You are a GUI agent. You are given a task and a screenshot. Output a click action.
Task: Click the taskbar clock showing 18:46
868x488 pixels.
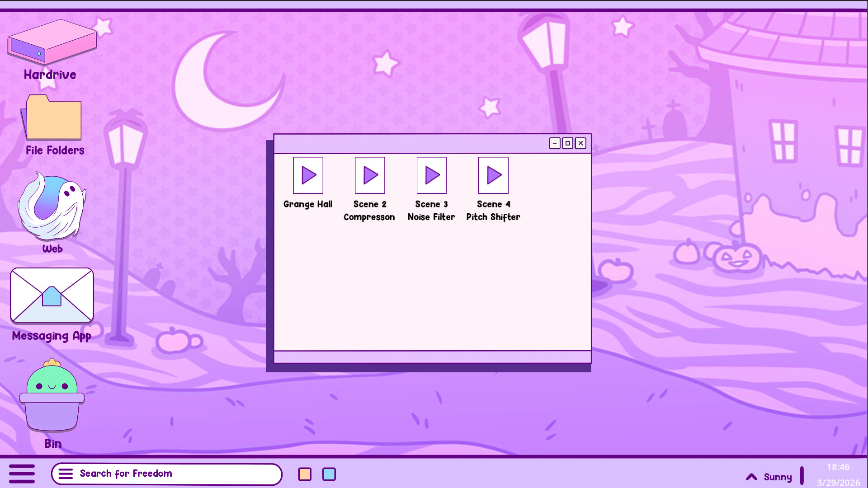(838, 467)
